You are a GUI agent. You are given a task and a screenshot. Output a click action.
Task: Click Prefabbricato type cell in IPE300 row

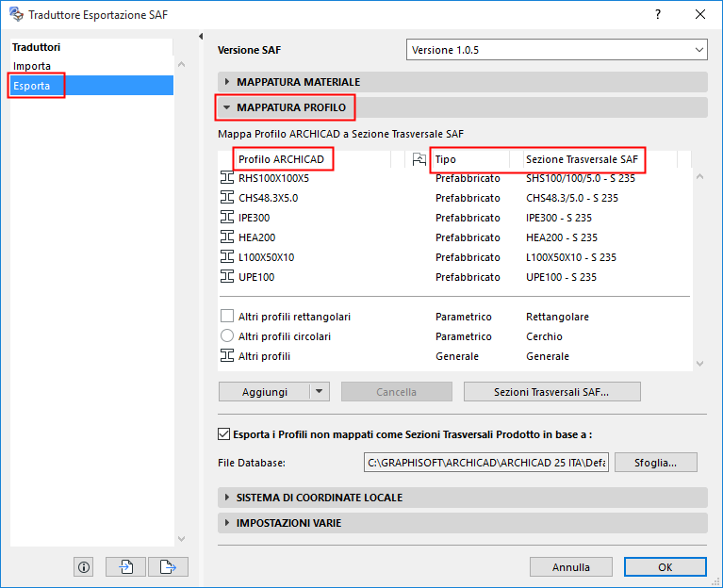[x=468, y=218]
